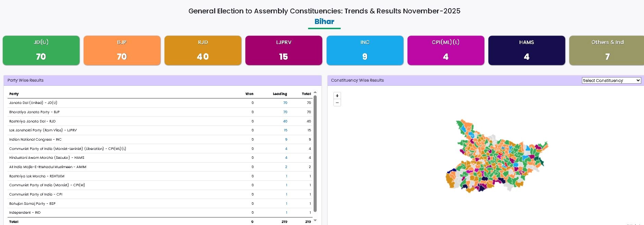This screenshot has height=225, width=644.
Task: Click the BJP orange party card
Action: (122, 50)
